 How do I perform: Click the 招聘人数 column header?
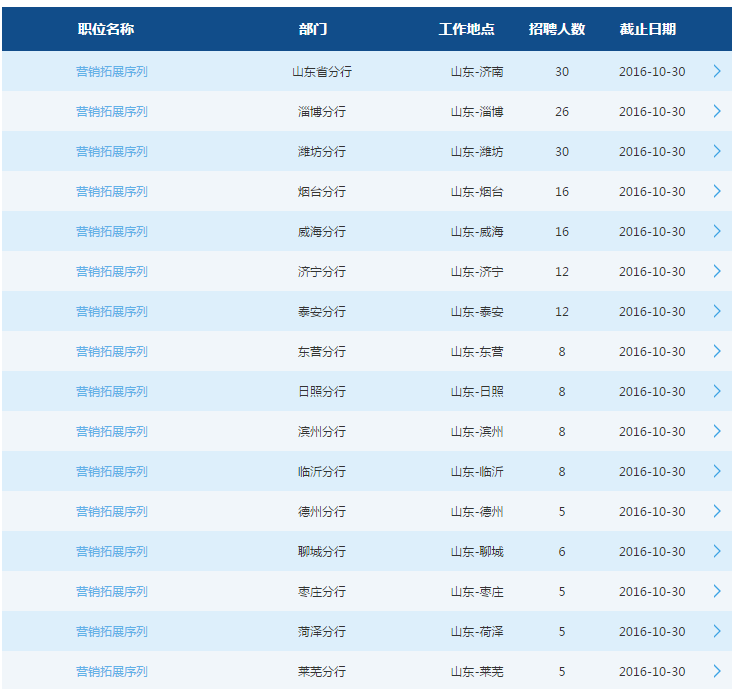pos(557,29)
